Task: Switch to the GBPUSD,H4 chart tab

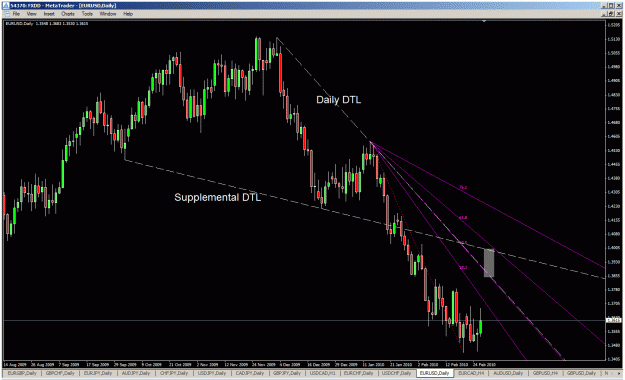Action: 545,373
